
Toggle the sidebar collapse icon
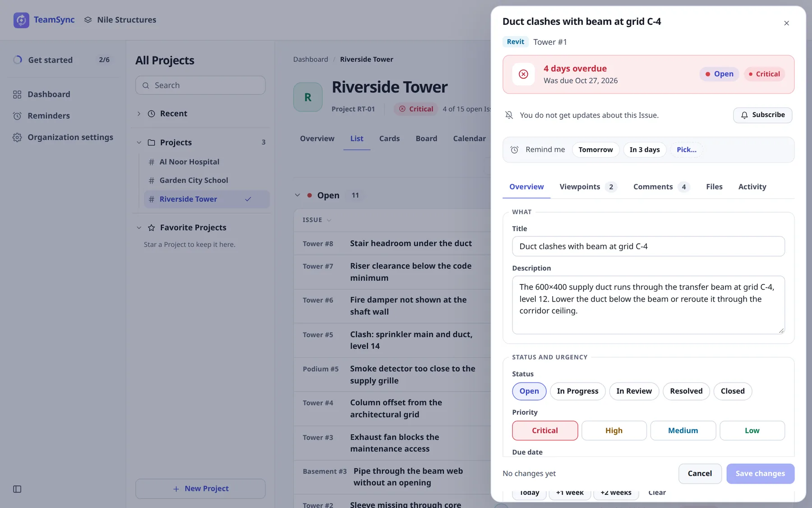click(17, 489)
